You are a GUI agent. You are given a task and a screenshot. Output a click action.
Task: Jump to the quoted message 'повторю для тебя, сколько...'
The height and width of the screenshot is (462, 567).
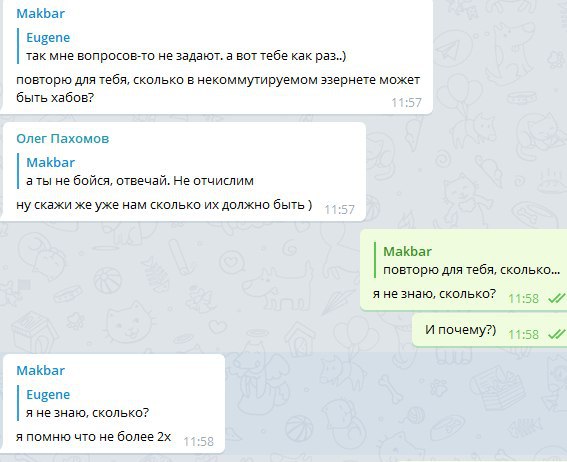[467, 261]
